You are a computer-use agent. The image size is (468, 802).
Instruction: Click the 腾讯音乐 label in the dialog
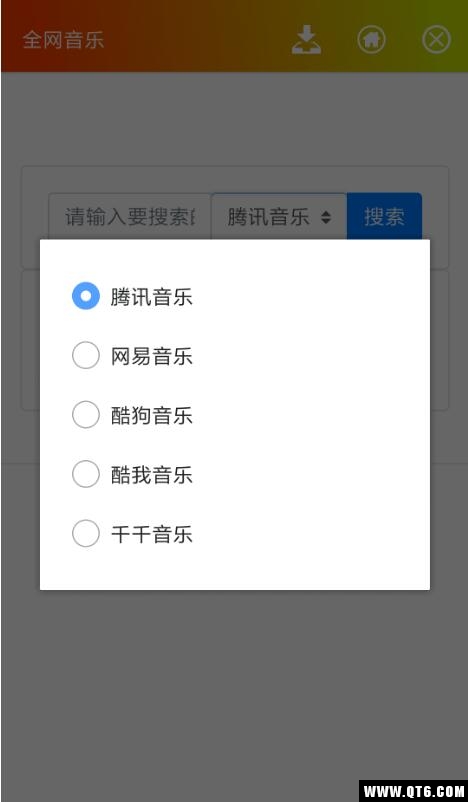point(152,296)
